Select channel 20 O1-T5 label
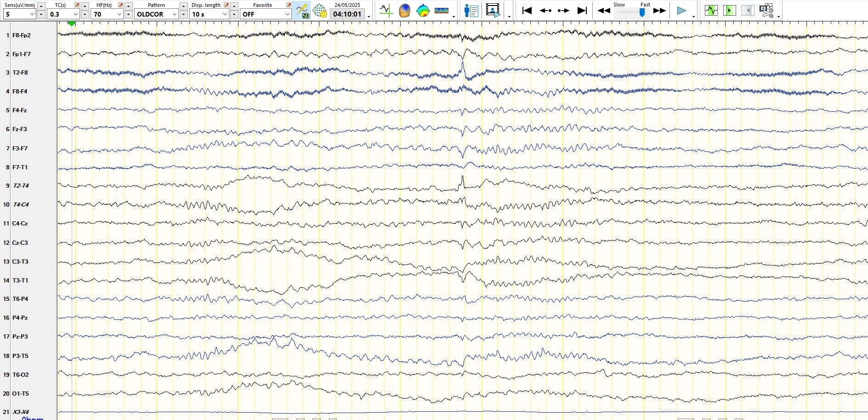The width and height of the screenshot is (868, 420). [20, 394]
